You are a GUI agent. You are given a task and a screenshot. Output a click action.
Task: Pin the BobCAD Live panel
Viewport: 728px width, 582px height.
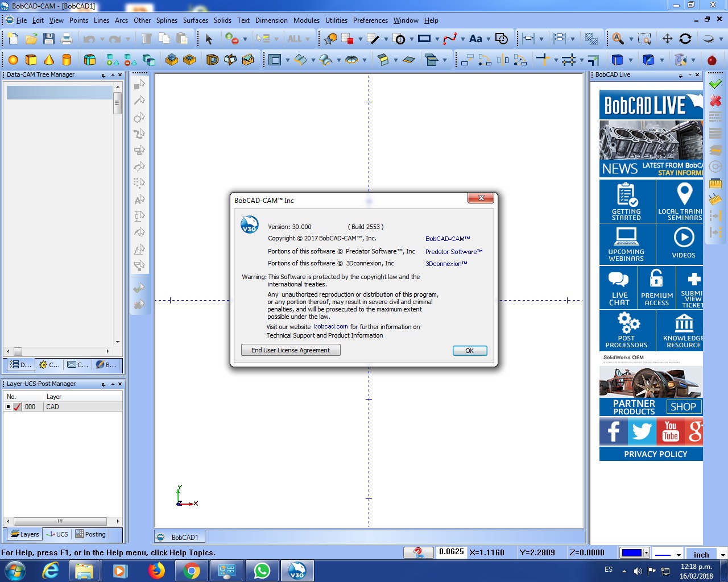[681, 75]
